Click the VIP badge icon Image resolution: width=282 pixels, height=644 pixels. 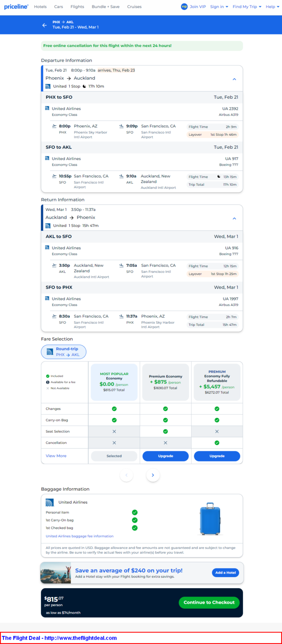[x=184, y=7]
